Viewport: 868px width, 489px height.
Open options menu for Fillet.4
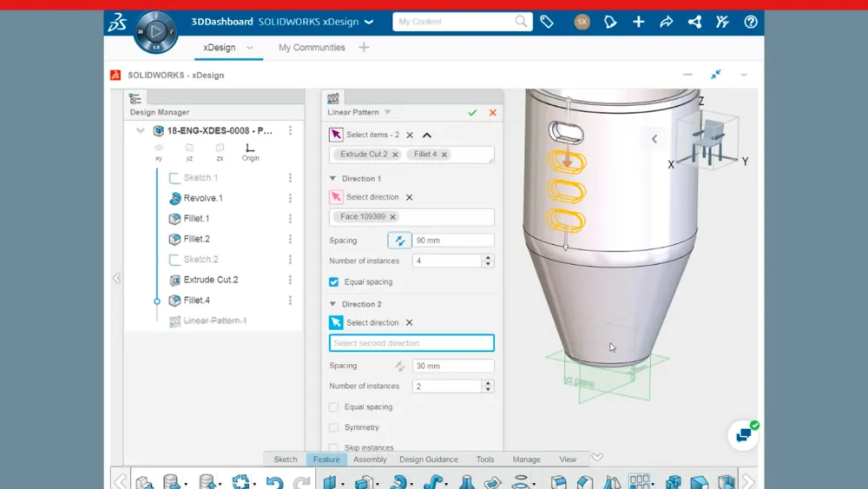[x=290, y=301]
